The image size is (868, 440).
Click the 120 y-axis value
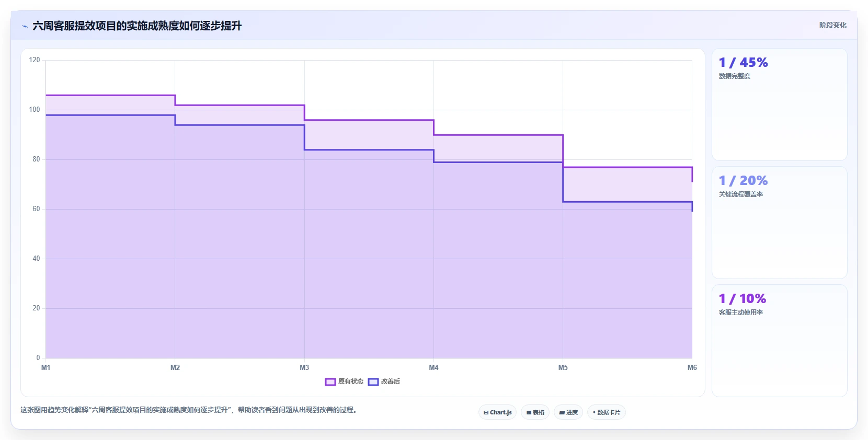point(35,60)
